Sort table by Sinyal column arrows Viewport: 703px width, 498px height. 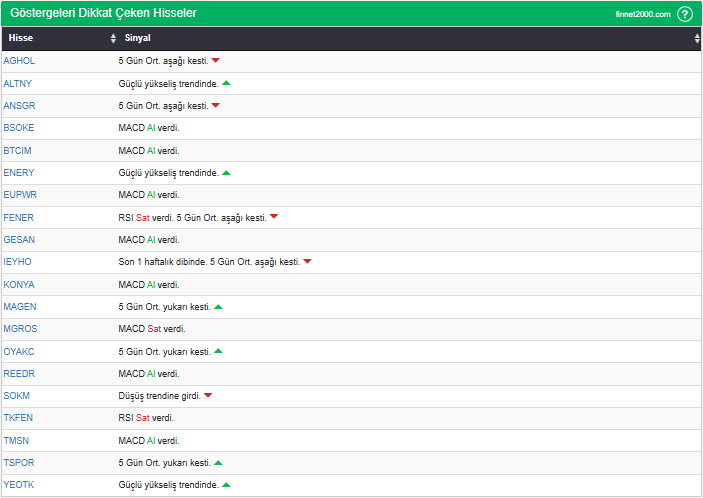[x=697, y=38]
